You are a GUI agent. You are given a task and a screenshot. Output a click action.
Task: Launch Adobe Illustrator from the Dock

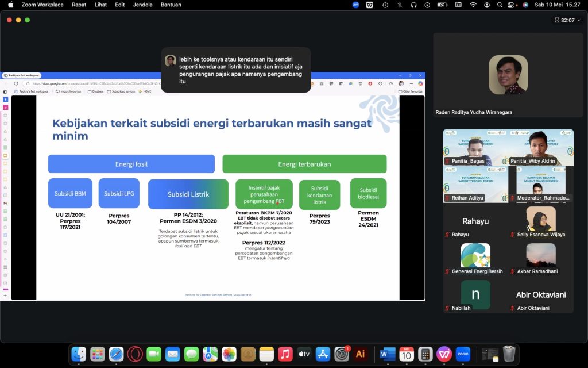[361, 354]
